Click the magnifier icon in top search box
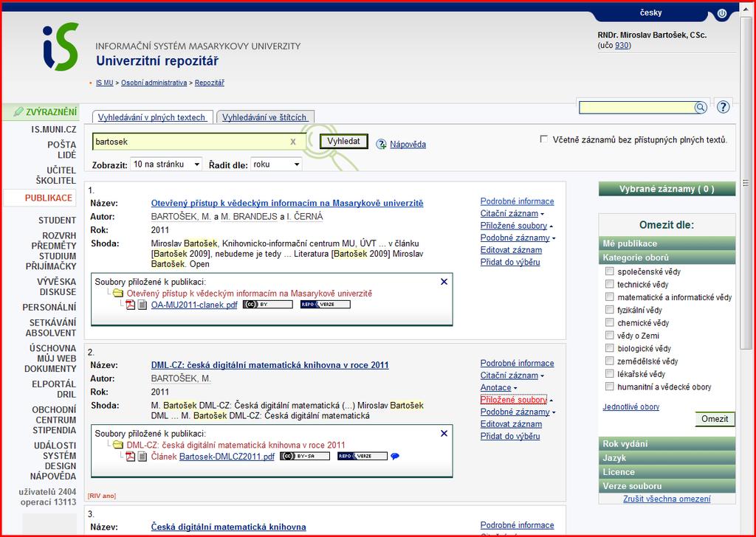This screenshot has width=756, height=537. click(x=700, y=108)
